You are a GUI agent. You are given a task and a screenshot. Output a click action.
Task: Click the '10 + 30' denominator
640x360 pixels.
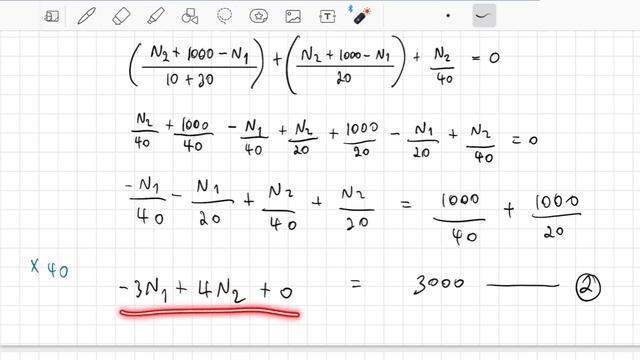[x=189, y=80]
